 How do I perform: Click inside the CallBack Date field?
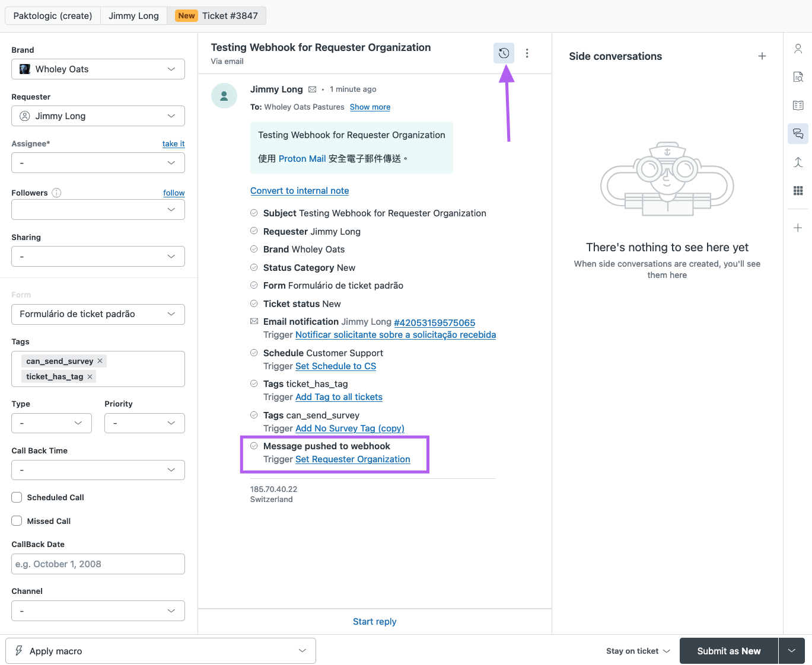[x=97, y=564]
